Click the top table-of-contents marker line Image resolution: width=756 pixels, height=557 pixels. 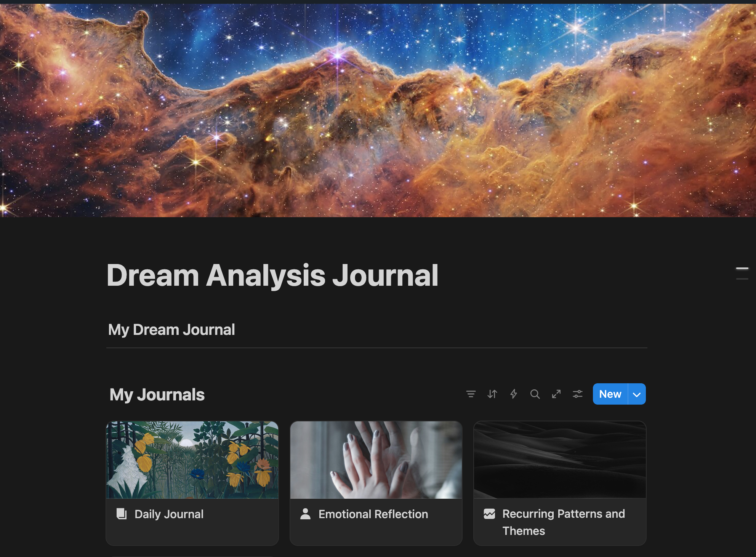tap(742, 269)
